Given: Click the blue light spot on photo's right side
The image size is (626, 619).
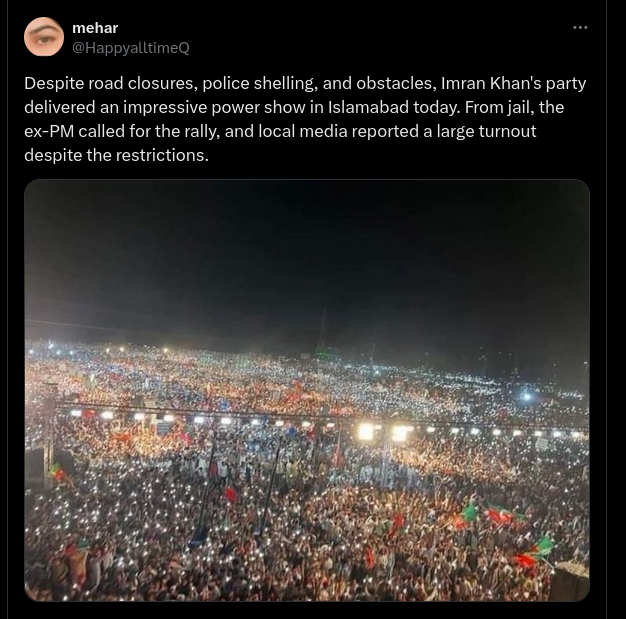Looking at the screenshot, I should tap(526, 396).
